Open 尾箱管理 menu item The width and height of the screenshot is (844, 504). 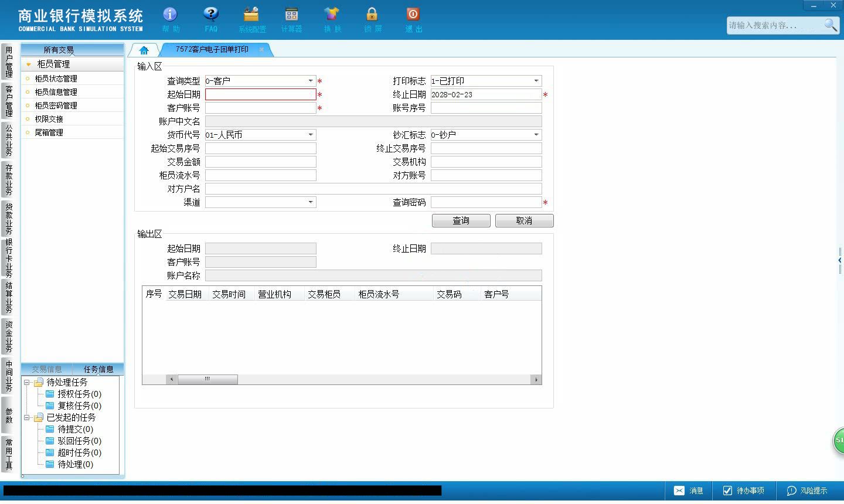(x=49, y=132)
